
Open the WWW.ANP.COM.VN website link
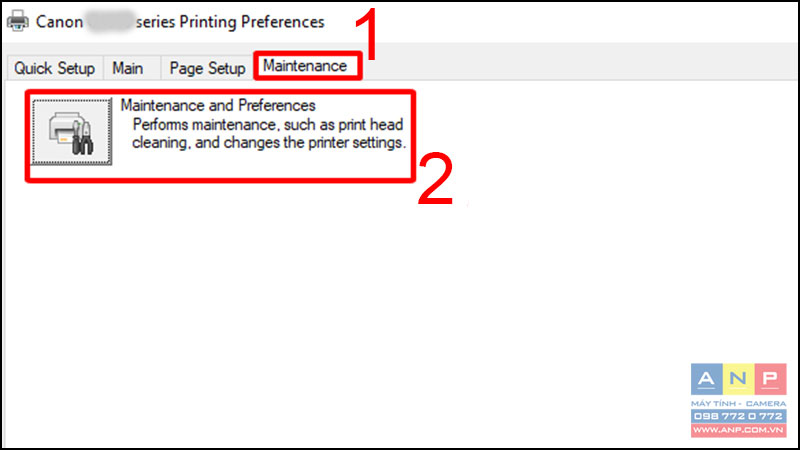(739, 430)
